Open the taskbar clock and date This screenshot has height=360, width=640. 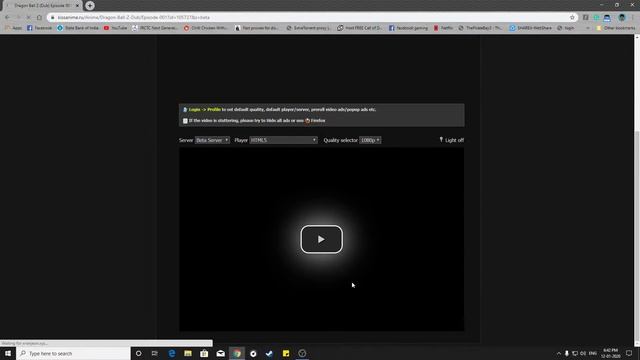coord(611,353)
